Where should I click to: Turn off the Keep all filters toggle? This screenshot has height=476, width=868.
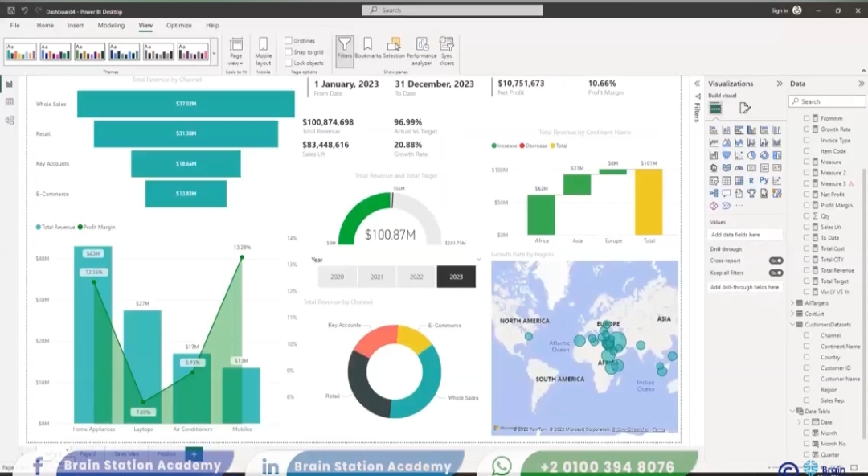pos(776,273)
